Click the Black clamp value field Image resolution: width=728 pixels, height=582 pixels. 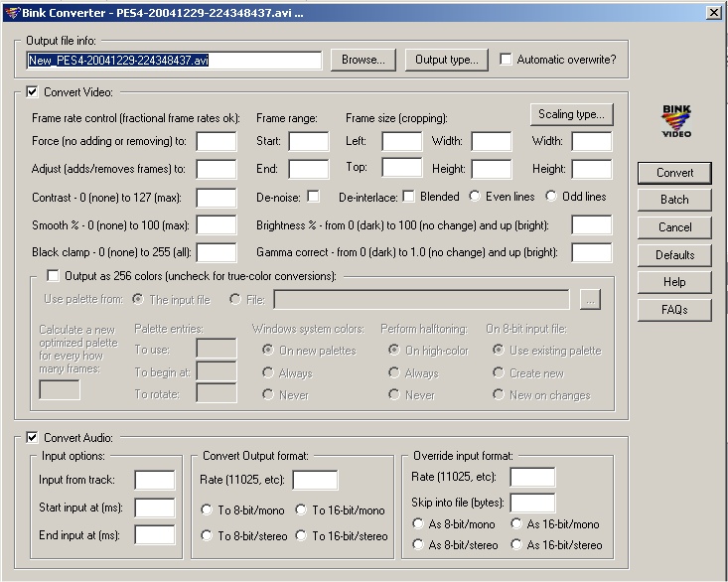[217, 252]
